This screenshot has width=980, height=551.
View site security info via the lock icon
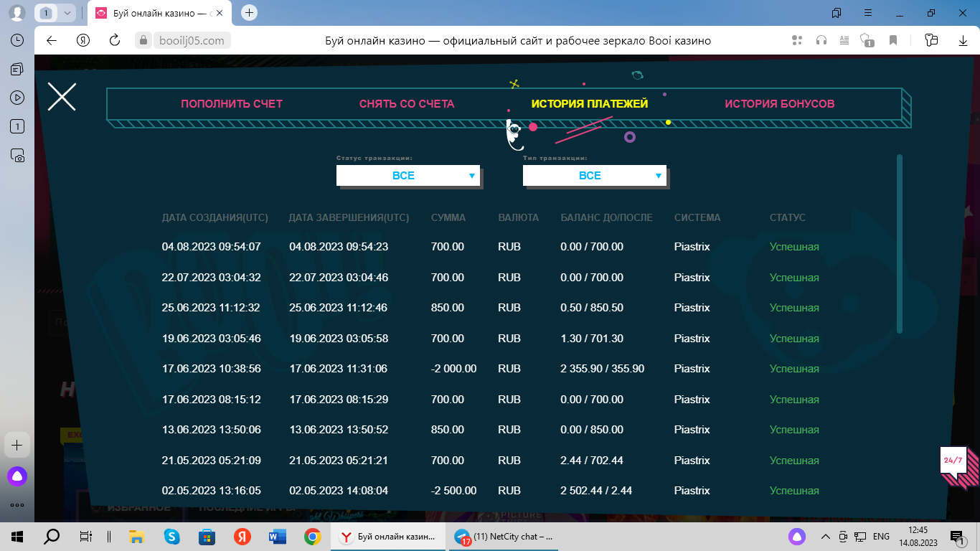click(x=143, y=41)
